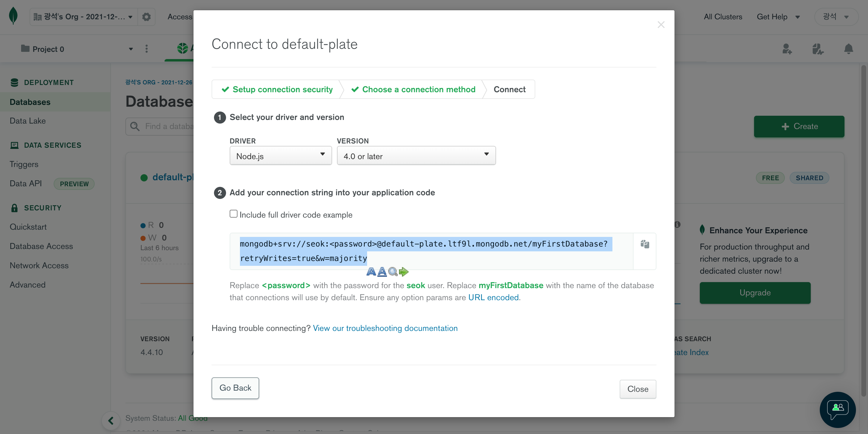This screenshot has width=868, height=434.
Task: Open project activity feed icon
Action: (x=817, y=49)
